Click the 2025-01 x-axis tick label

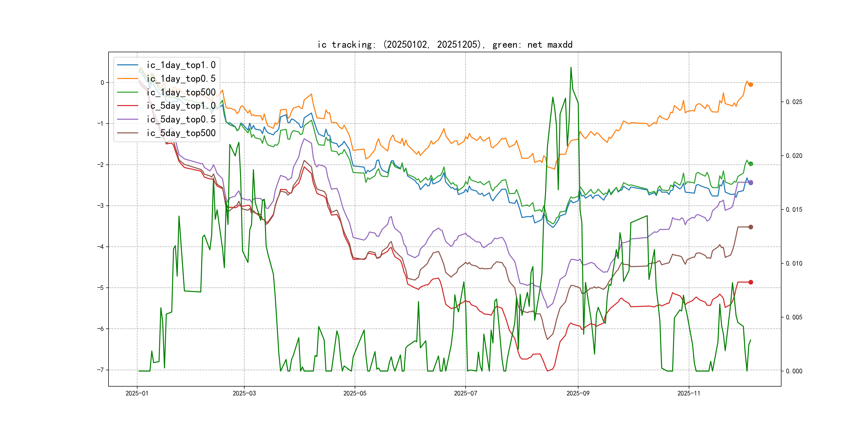tap(137, 393)
